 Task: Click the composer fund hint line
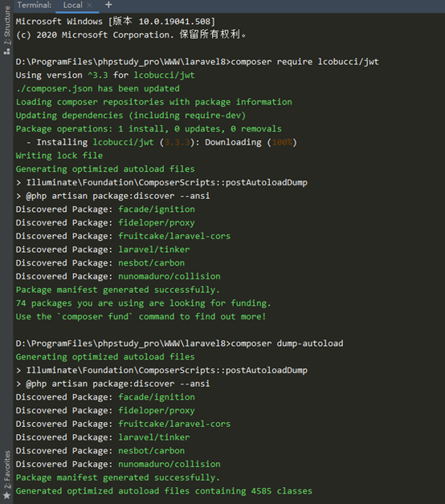[x=141, y=317]
